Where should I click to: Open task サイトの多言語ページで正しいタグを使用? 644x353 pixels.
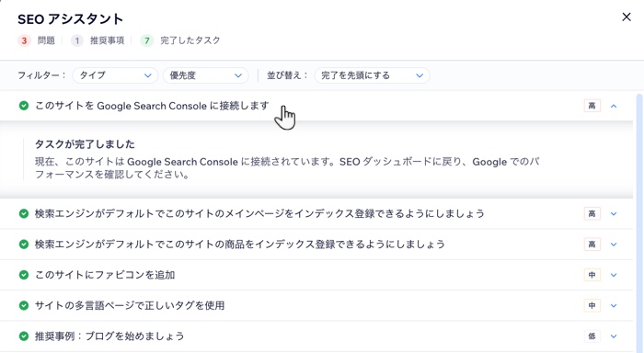coord(130,305)
